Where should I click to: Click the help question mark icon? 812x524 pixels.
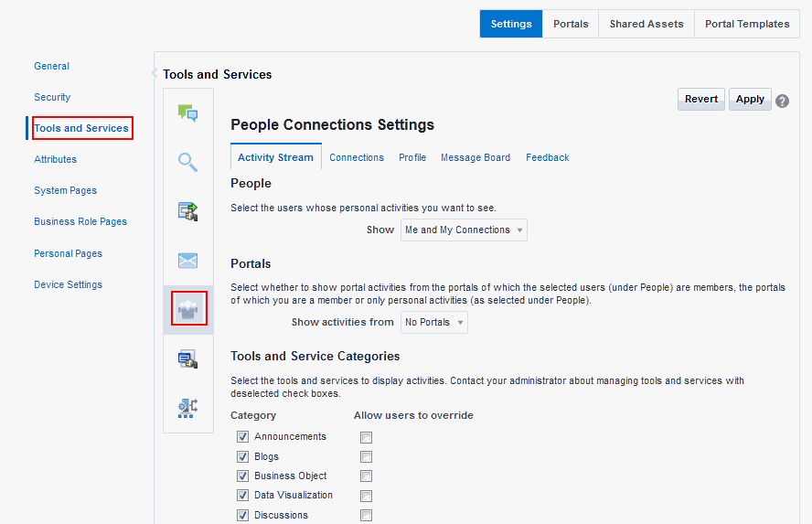[783, 101]
